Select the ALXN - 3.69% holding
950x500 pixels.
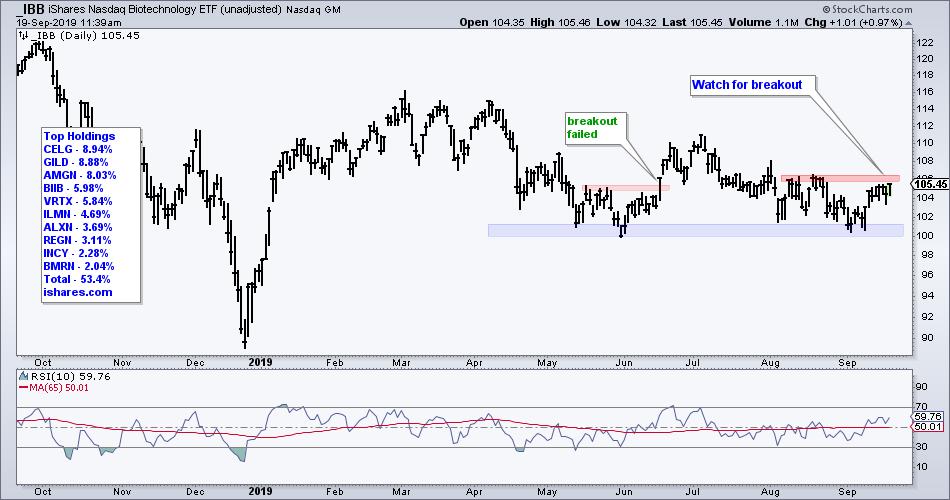pyautogui.click(x=78, y=227)
